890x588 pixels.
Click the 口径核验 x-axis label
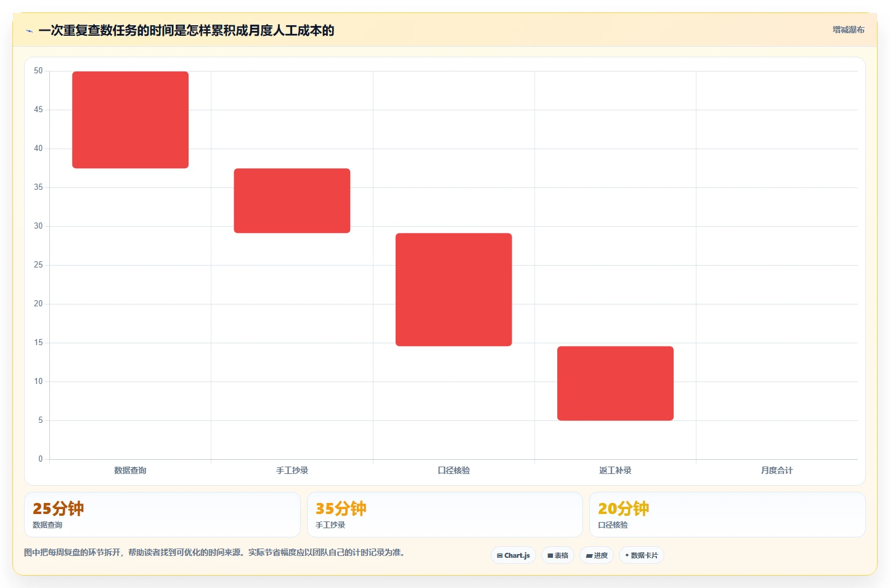[x=454, y=470]
